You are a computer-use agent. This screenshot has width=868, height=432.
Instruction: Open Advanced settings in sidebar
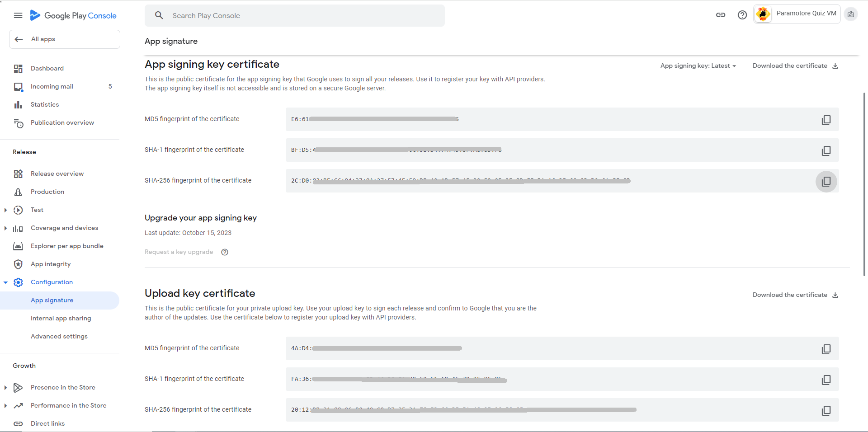point(59,337)
